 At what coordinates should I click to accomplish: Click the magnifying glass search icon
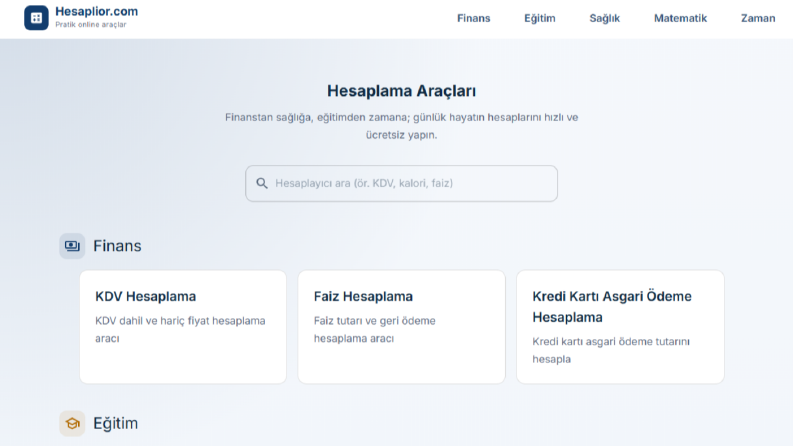[262, 183]
